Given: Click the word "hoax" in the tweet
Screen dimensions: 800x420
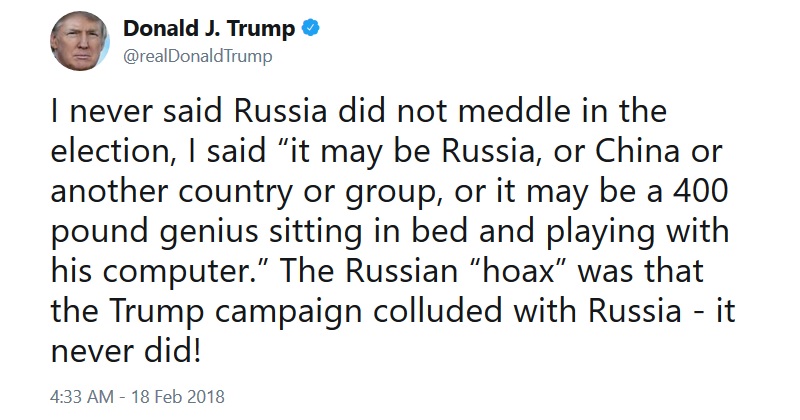Looking at the screenshot, I should point(518,270).
